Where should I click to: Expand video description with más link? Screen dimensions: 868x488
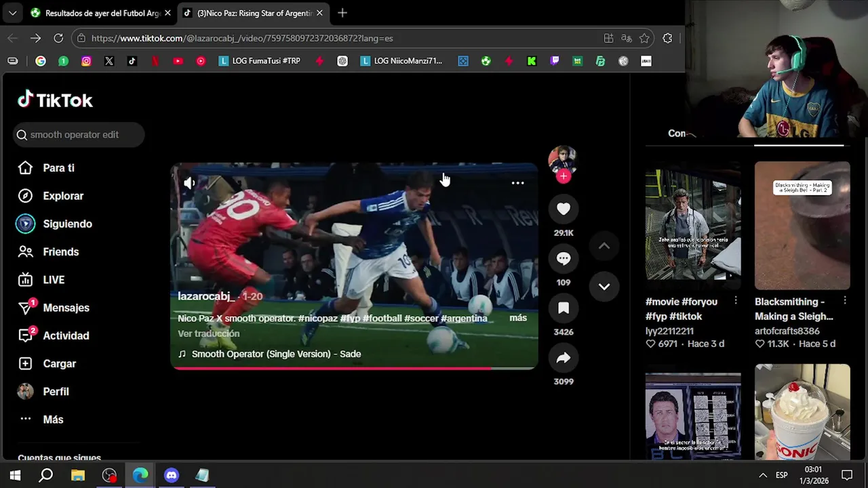[x=518, y=318]
